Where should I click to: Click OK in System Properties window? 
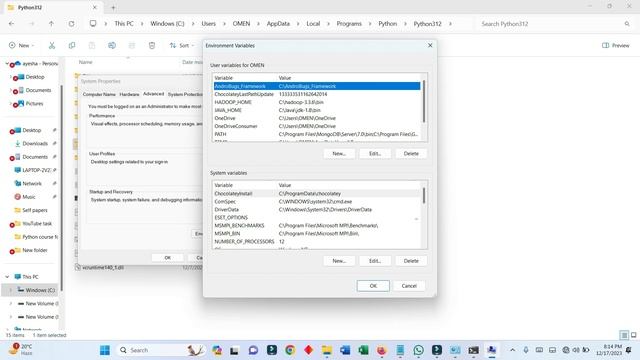tap(167, 258)
